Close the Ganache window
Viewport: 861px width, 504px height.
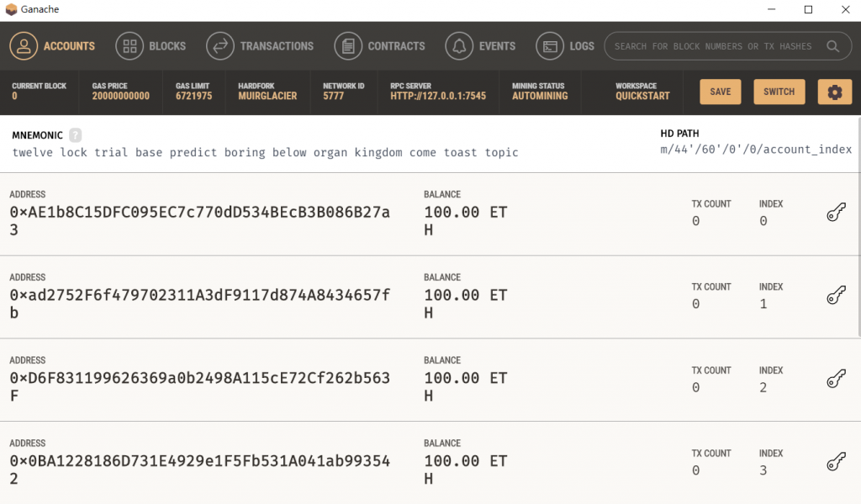click(x=845, y=9)
